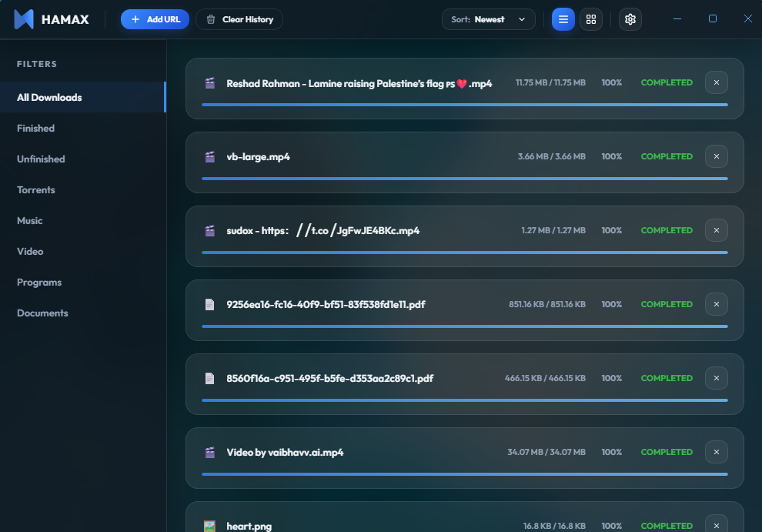Remove the sudox t.co video download
762x532 pixels.
(717, 230)
